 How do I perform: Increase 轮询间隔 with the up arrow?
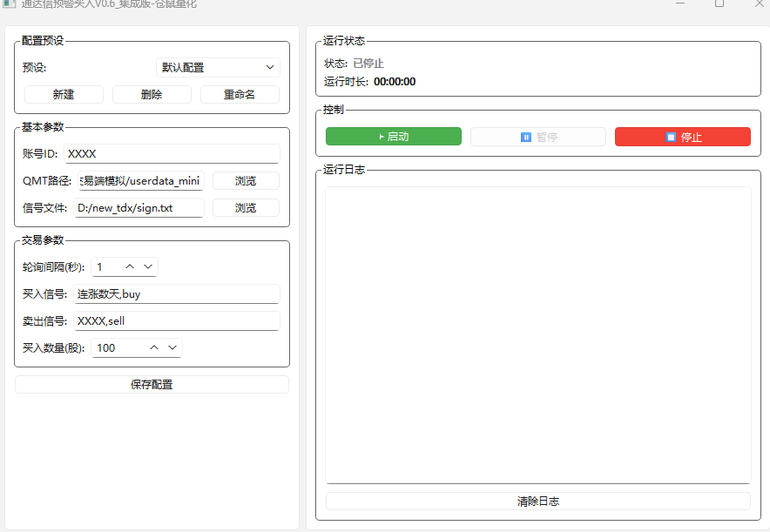click(131, 266)
